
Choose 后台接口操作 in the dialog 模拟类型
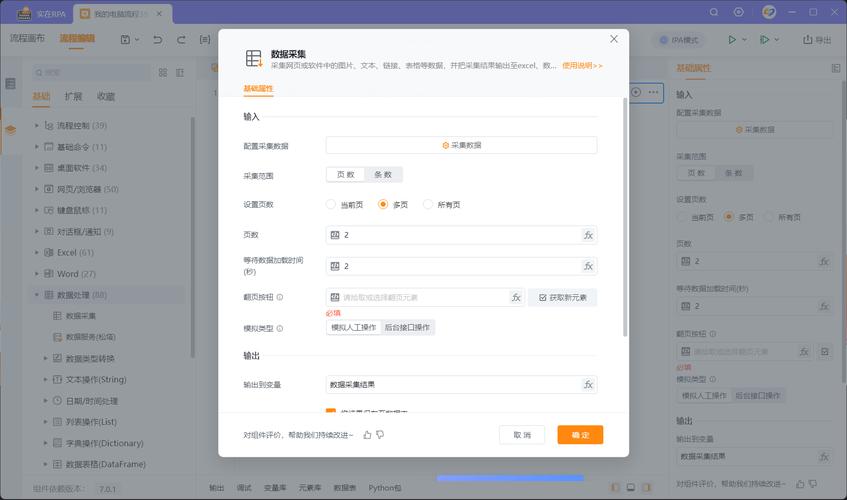click(x=407, y=327)
